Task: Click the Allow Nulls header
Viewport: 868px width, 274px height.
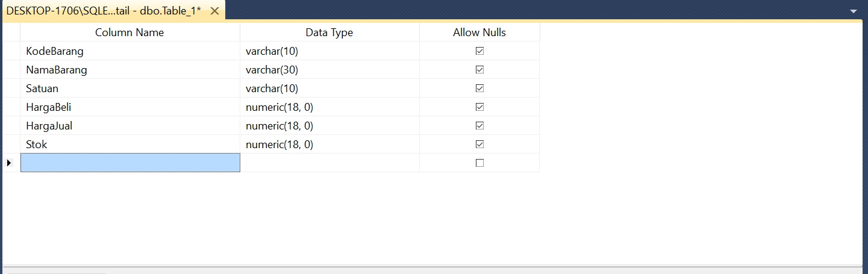Action: point(479,33)
